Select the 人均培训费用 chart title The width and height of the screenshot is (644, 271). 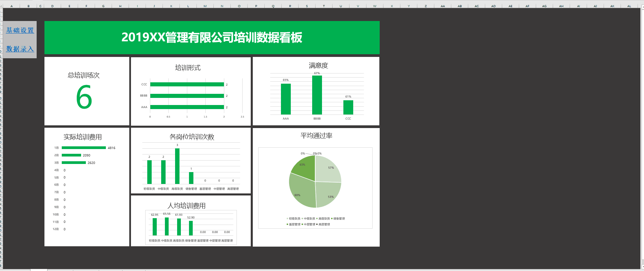point(187,206)
